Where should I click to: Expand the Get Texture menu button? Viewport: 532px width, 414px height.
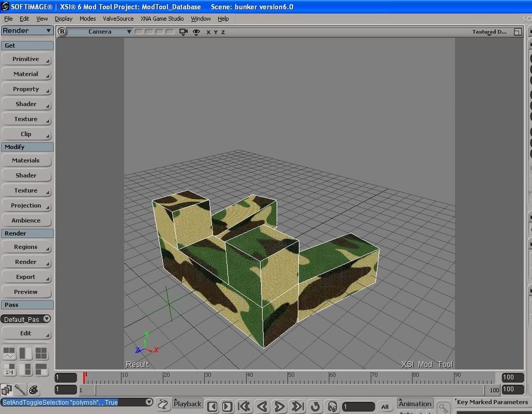pyautogui.click(x=26, y=119)
